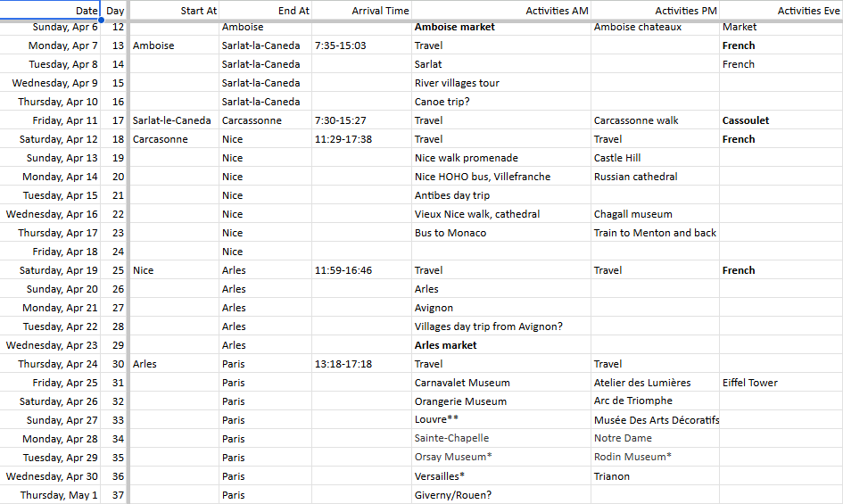Select the 'Antibes day trip' cell
This screenshot has width=843, height=504.
pos(501,195)
